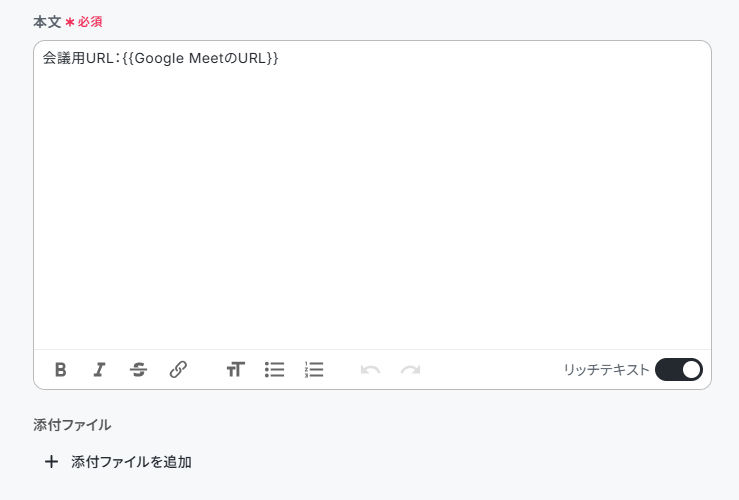Insert a hyperlink using the chain icon

[x=178, y=369]
